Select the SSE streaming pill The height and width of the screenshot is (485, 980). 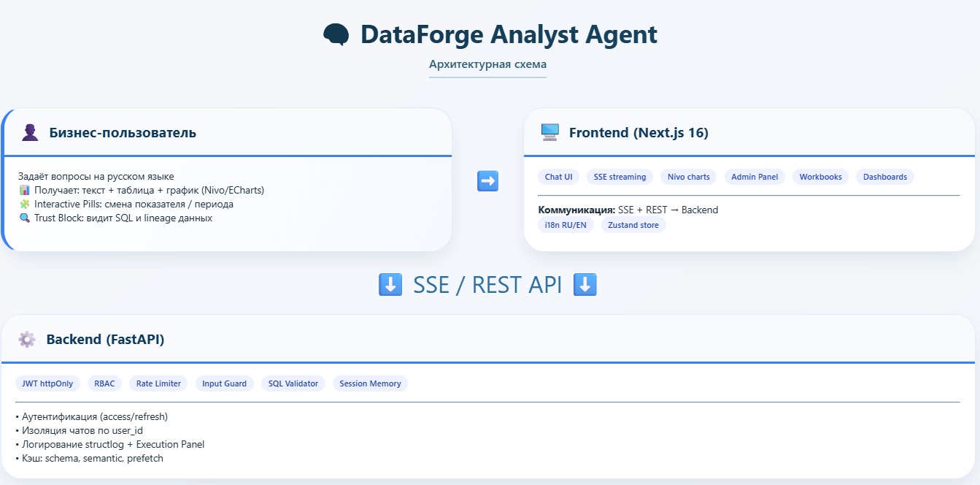pos(620,177)
